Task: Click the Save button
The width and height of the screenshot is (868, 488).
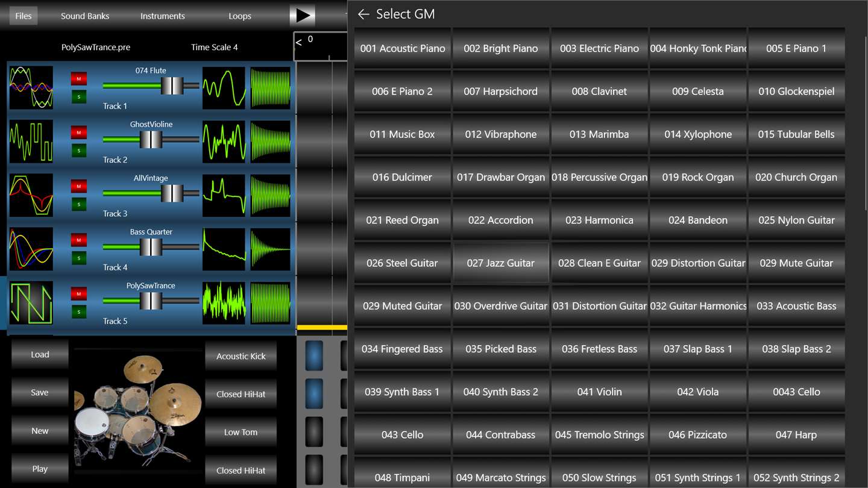Action: 40,392
